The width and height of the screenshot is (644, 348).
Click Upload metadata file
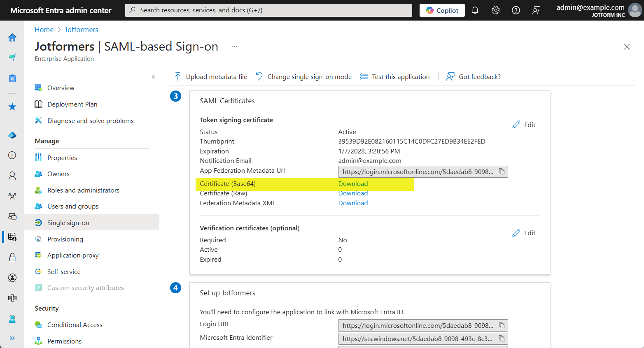pos(211,77)
